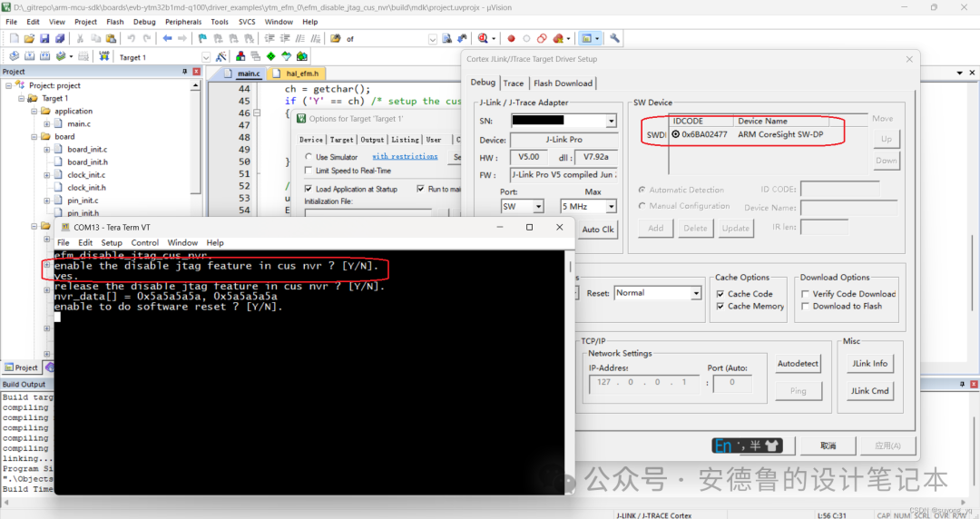Click the Toggle Bookmark flag icon
The width and height of the screenshot is (980, 519).
[201, 38]
